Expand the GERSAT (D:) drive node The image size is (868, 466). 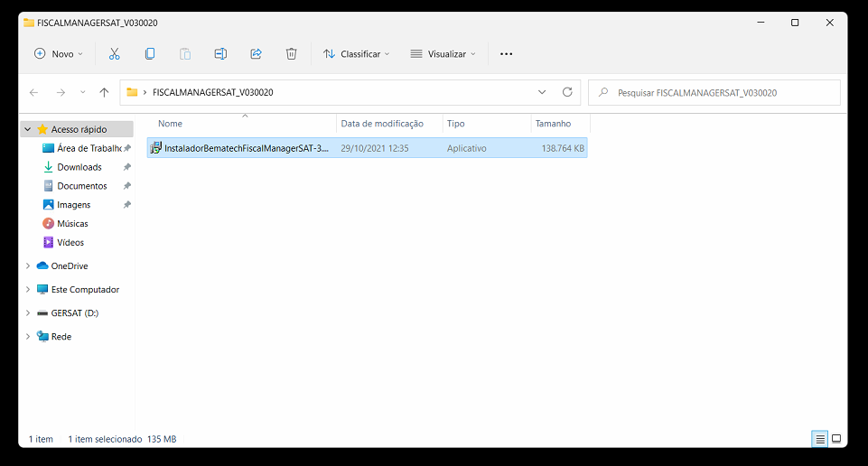[x=28, y=313]
